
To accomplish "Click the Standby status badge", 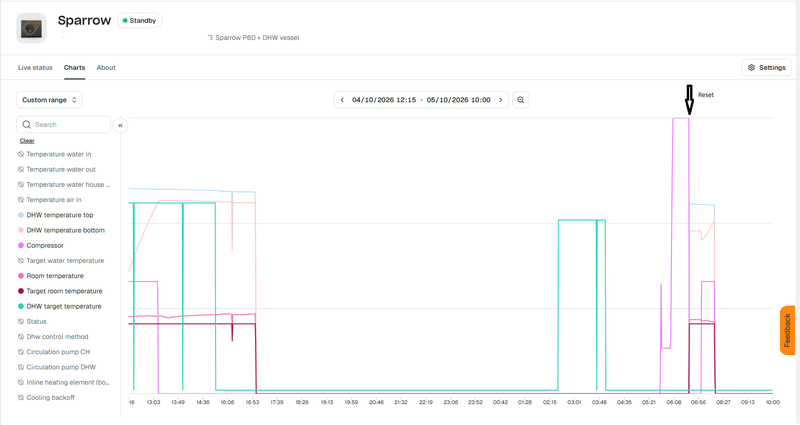I will tap(139, 20).
